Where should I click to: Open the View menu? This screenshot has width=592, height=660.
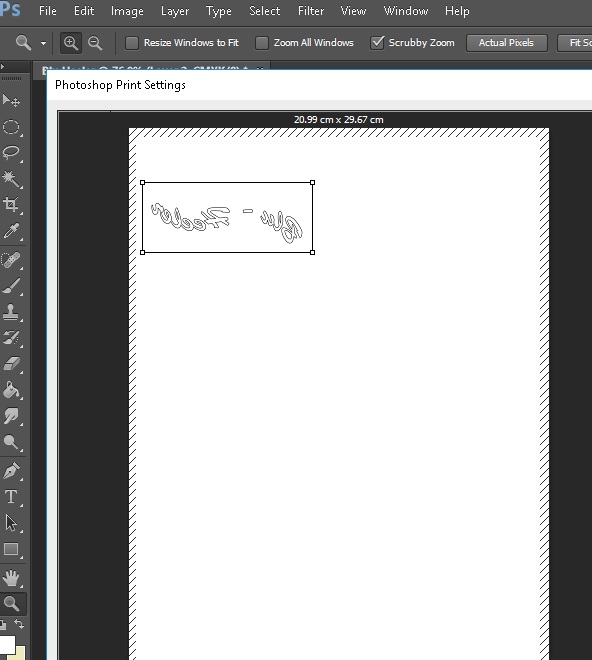[353, 11]
